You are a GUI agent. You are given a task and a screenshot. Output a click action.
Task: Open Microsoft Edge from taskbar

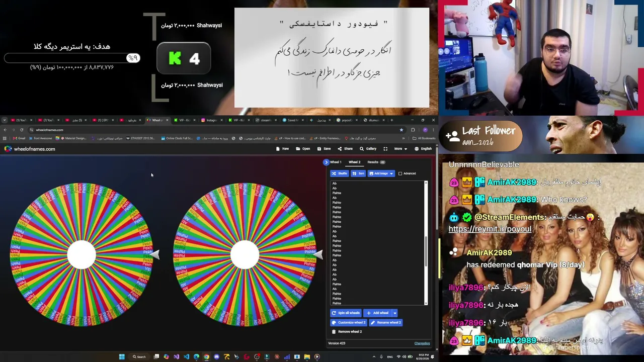click(x=196, y=357)
